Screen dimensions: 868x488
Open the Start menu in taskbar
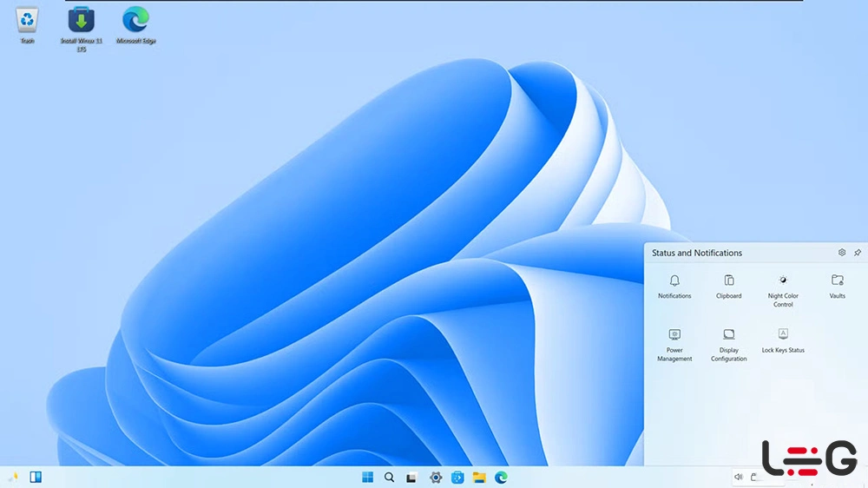(x=368, y=477)
